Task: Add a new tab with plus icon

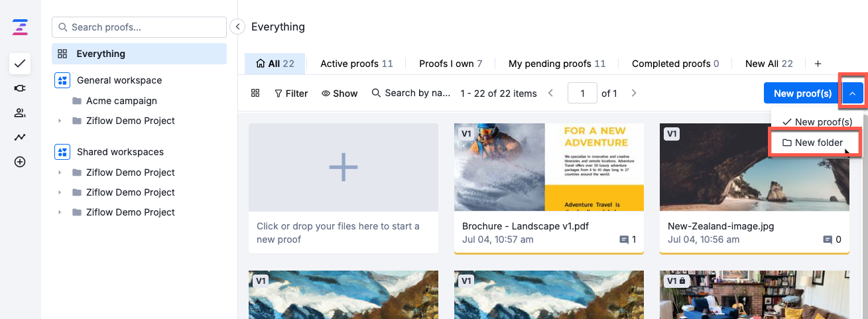Action: point(818,64)
